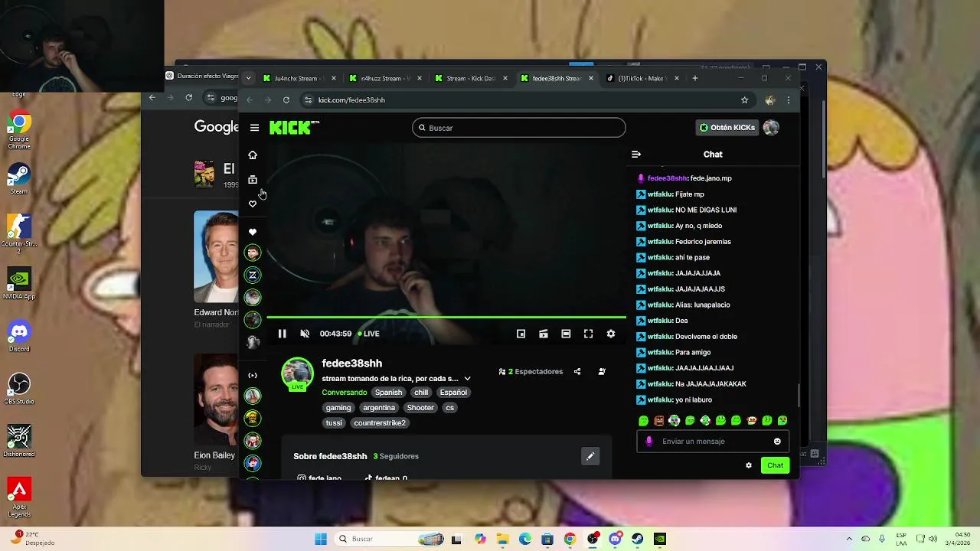Type area: click Enviar un mensaje field

tap(713, 441)
